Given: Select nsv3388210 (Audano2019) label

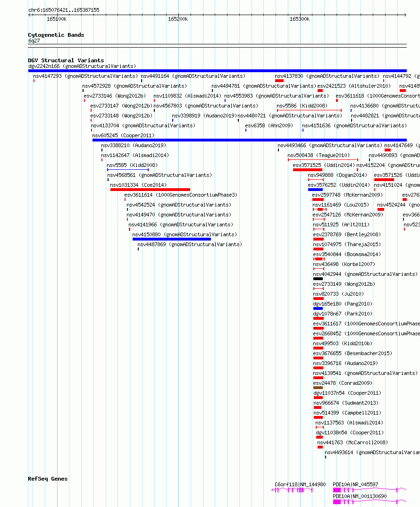Looking at the screenshot, I should (x=134, y=146).
